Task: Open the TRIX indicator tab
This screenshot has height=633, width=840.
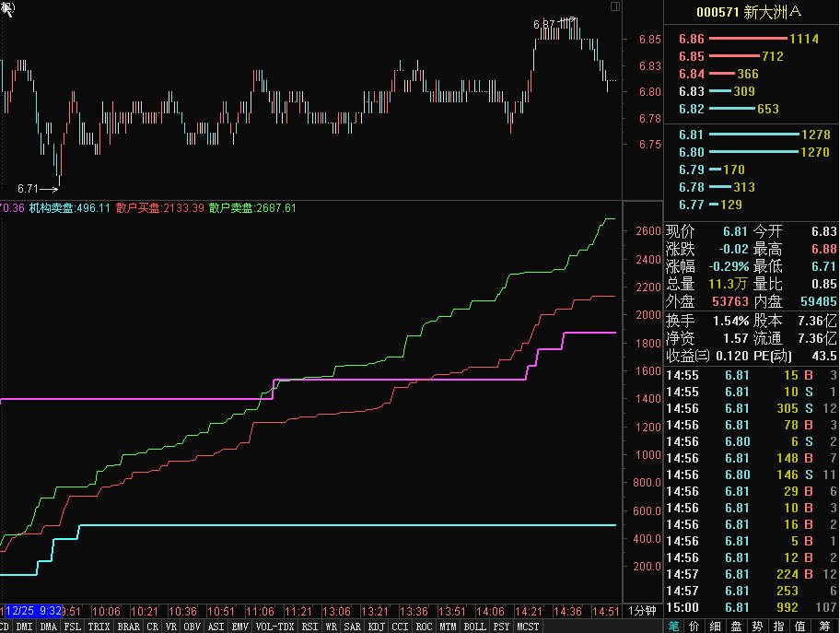Action: click(x=99, y=627)
